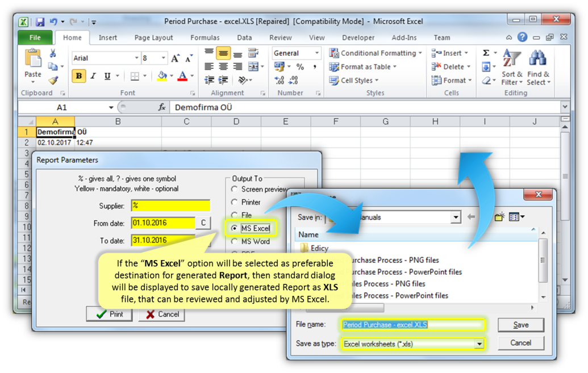Click the Paste clipboard icon

[x=33, y=59]
